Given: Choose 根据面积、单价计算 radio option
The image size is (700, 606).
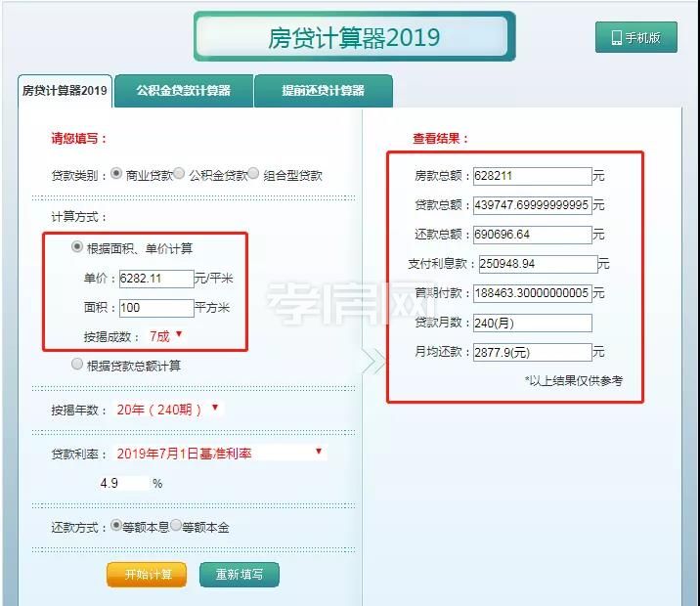Looking at the screenshot, I should [x=77, y=246].
